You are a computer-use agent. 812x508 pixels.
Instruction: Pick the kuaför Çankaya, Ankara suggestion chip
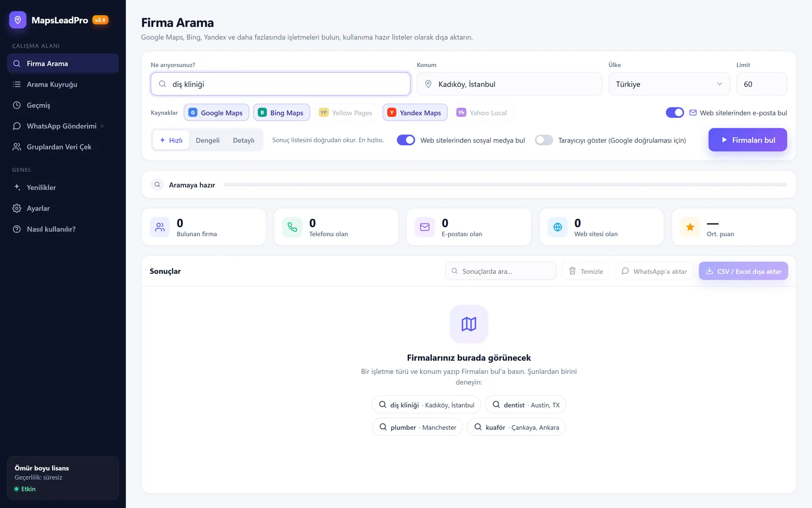pyautogui.click(x=516, y=427)
